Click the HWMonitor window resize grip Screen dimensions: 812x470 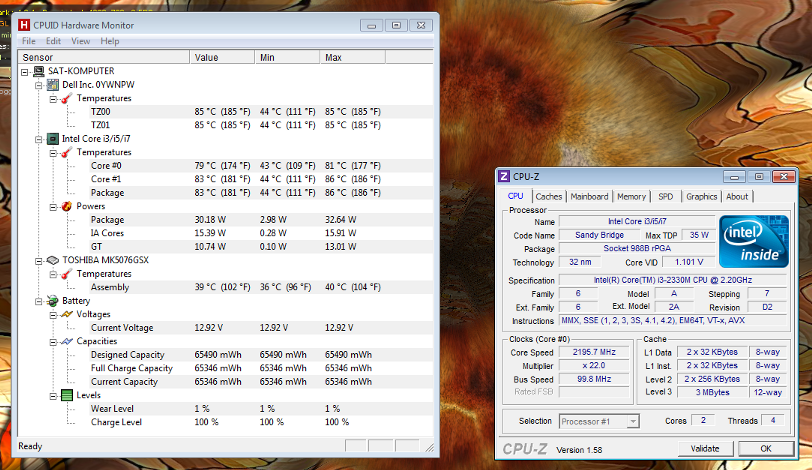[429, 447]
